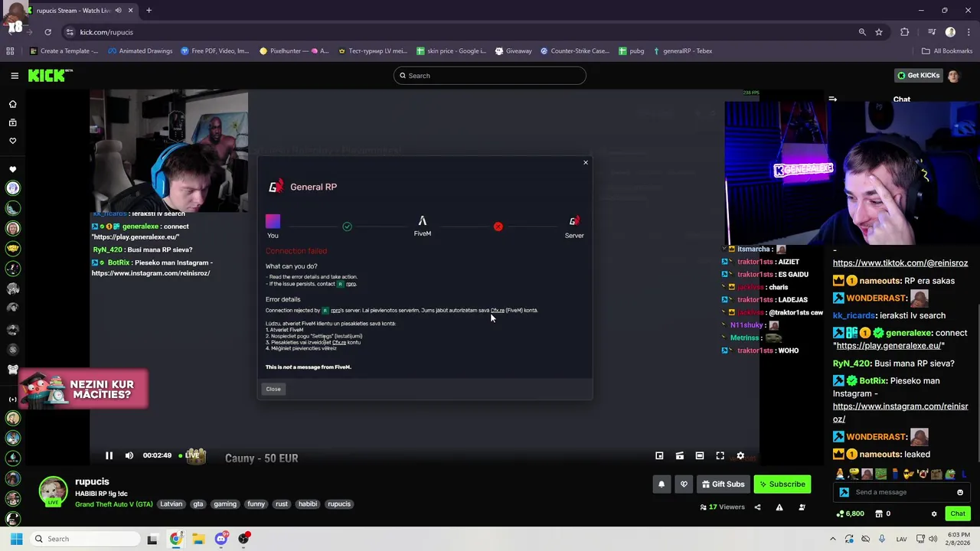The width and height of the screenshot is (980, 551).
Task: Open Grand Theft Auto V category link
Action: (113, 504)
